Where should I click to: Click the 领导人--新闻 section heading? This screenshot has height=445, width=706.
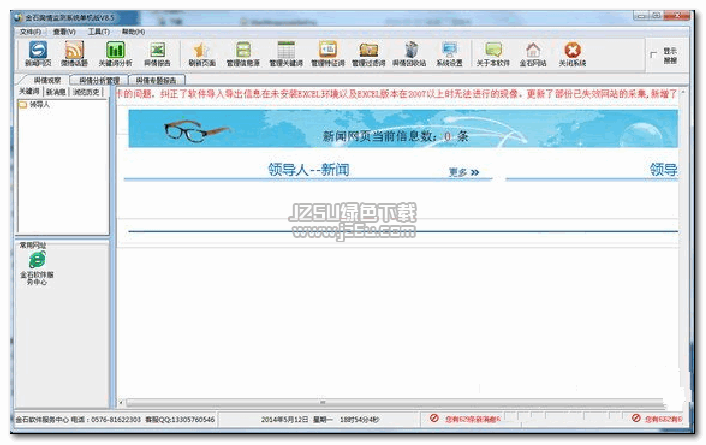coord(309,170)
